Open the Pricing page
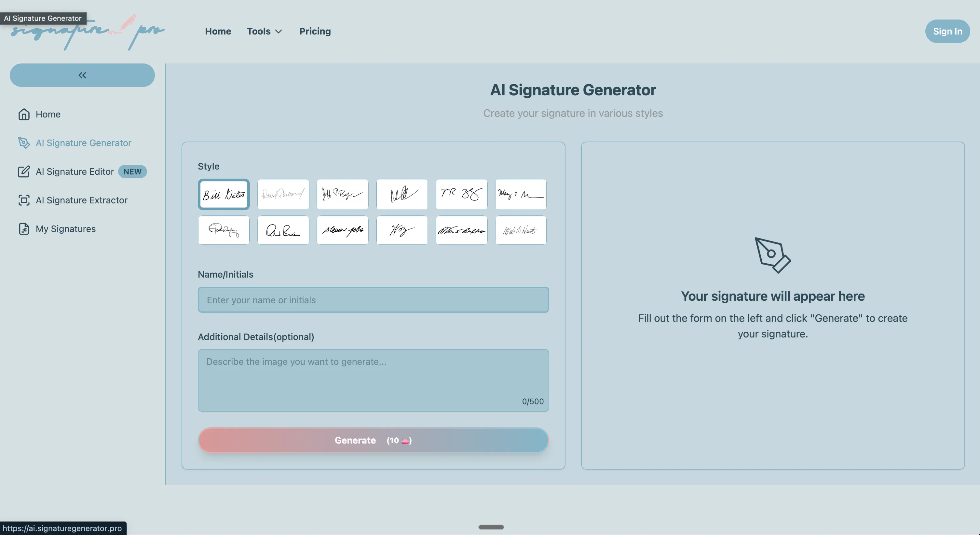Image resolution: width=980 pixels, height=535 pixels. coord(315,31)
